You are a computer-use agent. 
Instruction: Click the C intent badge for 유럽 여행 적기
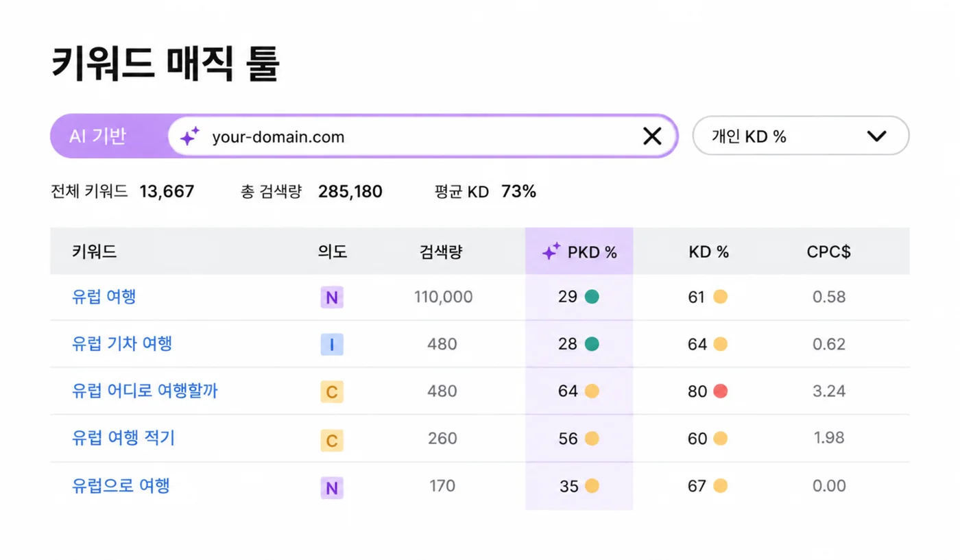[332, 439]
